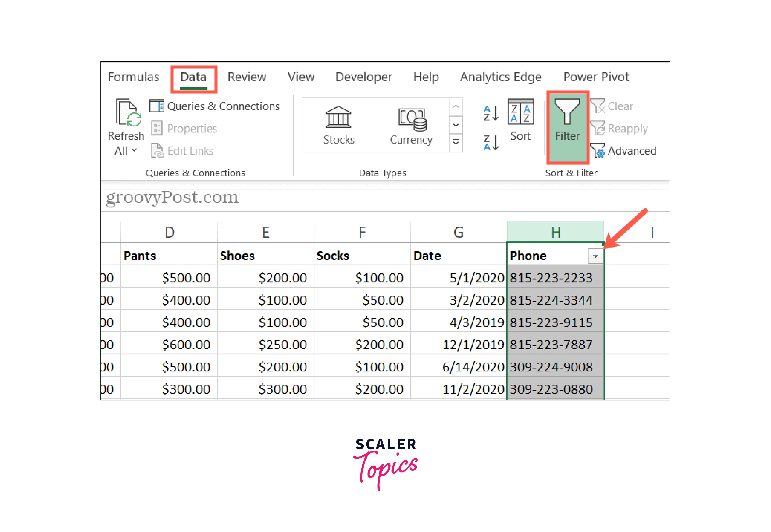The image size is (771, 532).
Task: Open the Analytics Edge tab
Action: [500, 77]
